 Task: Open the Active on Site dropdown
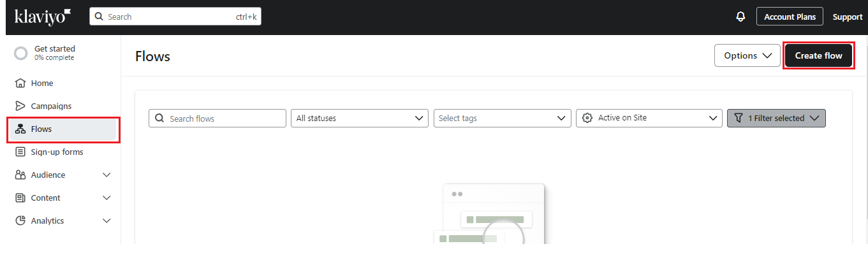[x=649, y=119]
